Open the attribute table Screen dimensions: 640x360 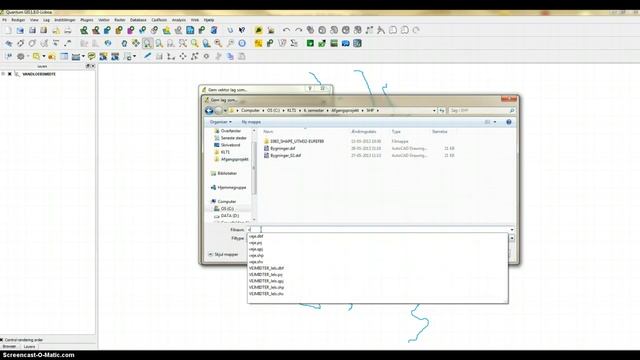click(x=64, y=56)
